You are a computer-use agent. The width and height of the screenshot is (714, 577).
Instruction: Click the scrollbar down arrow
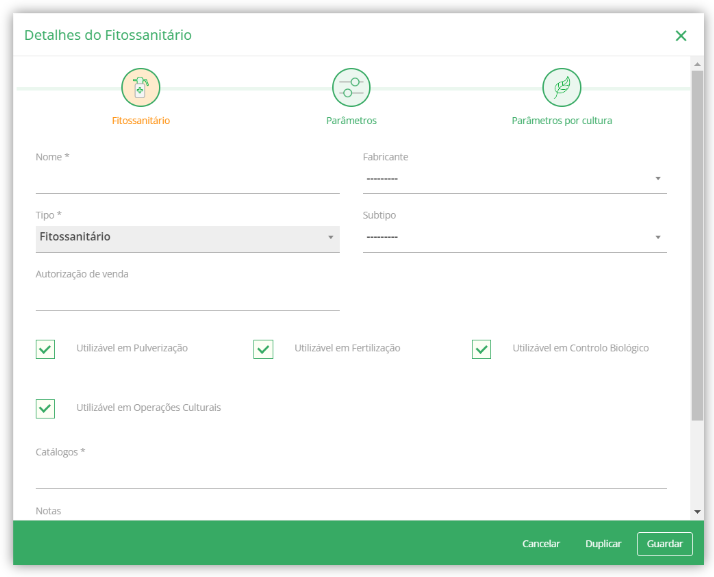[697, 512]
